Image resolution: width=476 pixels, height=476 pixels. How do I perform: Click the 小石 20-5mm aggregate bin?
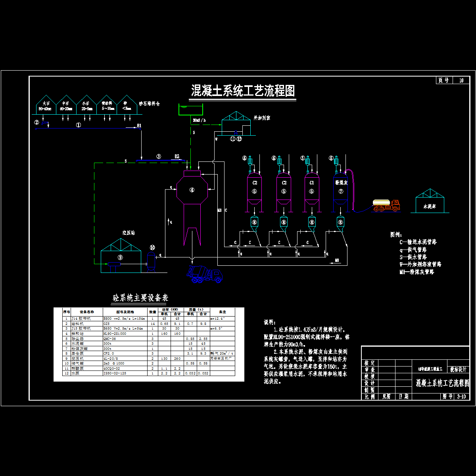86,105
